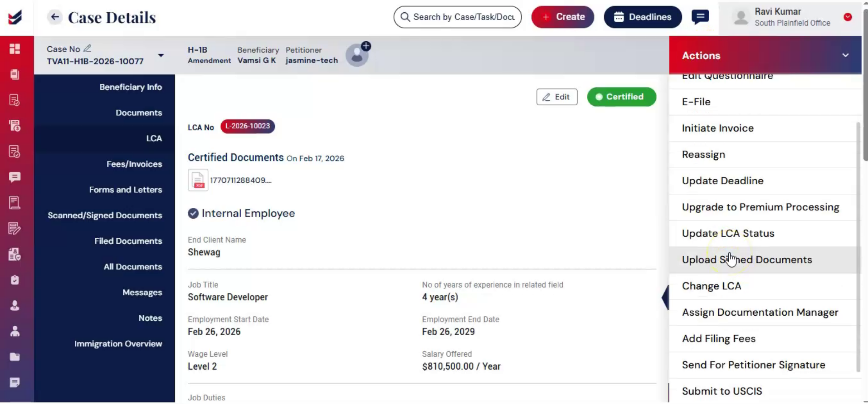Viewport: 868px width, 404px height.
Task: Click the speech bubble sidebar icon
Action: tap(14, 177)
